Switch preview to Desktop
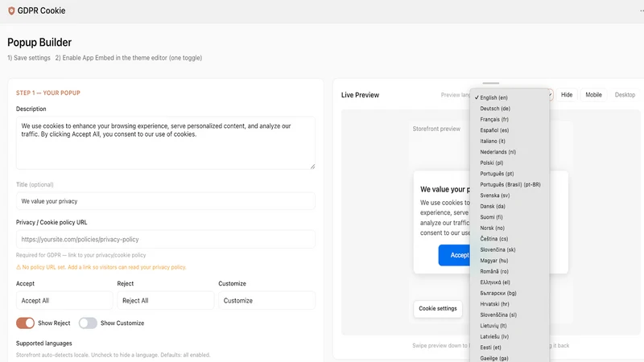Image resolution: width=644 pixels, height=362 pixels. click(625, 95)
